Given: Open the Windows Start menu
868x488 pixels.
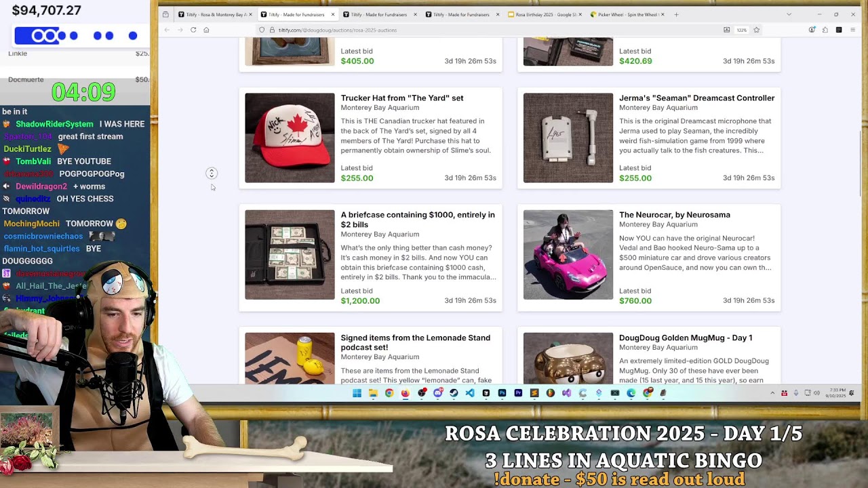Looking at the screenshot, I should coord(357,393).
